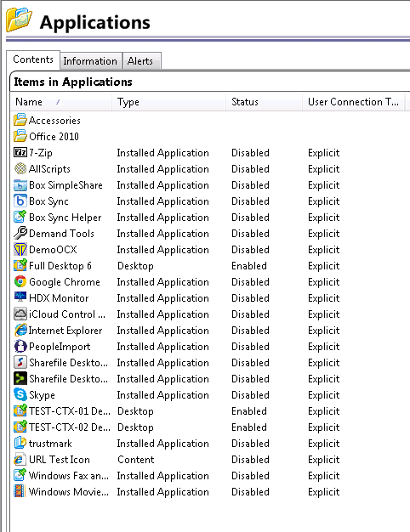This screenshot has width=410, height=532.
Task: Click Installed Application type of DemoOCX
Action: tap(163, 250)
